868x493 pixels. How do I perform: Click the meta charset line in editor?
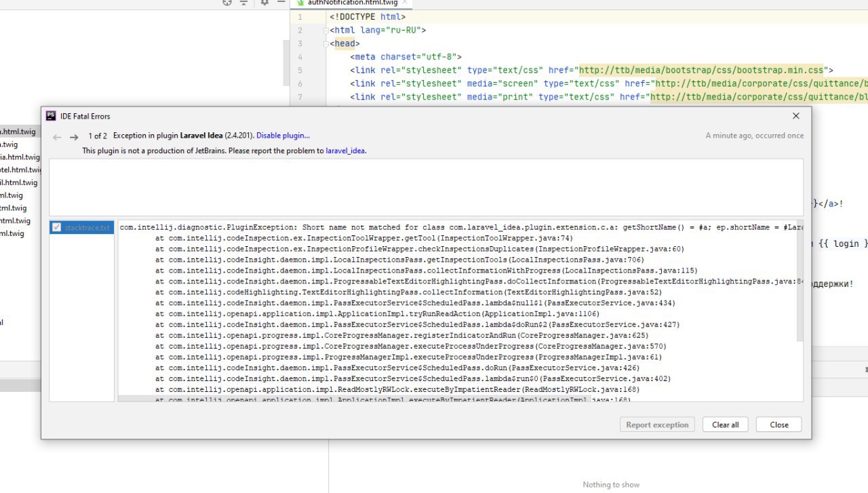click(406, 57)
